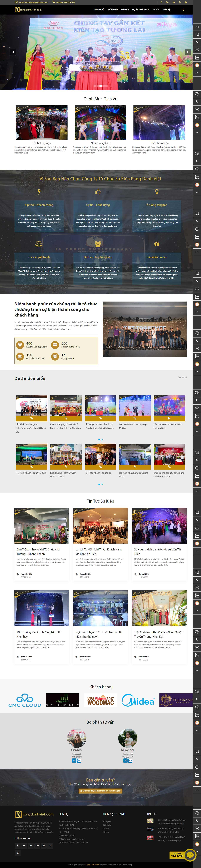Screen dimensions: 201x868
Task: Open the Tổ chức sự kiện service image
Action: pyautogui.click(x=41, y=122)
